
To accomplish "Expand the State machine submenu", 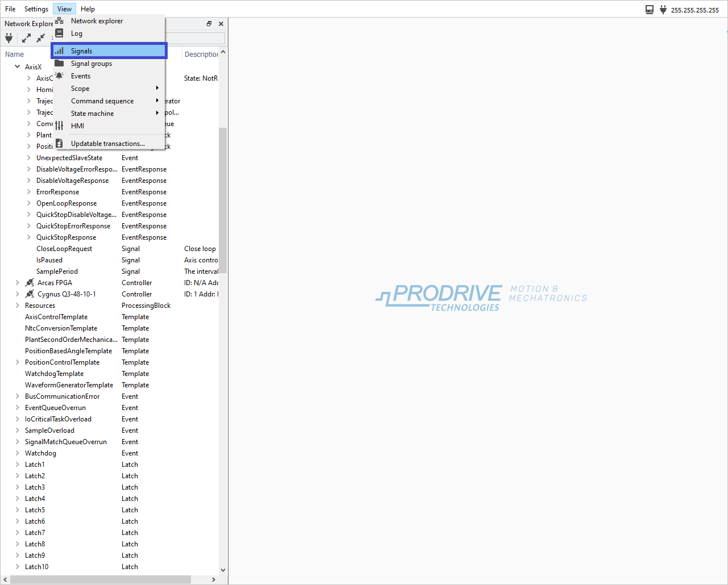I will tap(92, 114).
